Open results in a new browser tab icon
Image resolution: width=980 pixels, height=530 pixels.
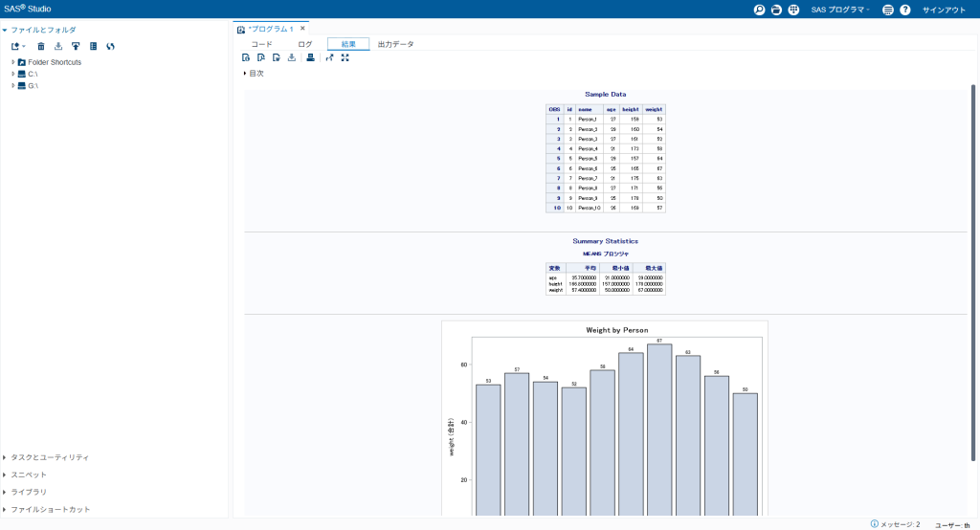coord(329,57)
